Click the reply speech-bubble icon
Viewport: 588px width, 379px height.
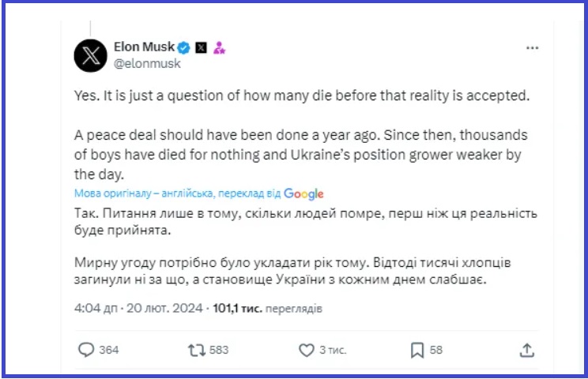pos(86,348)
